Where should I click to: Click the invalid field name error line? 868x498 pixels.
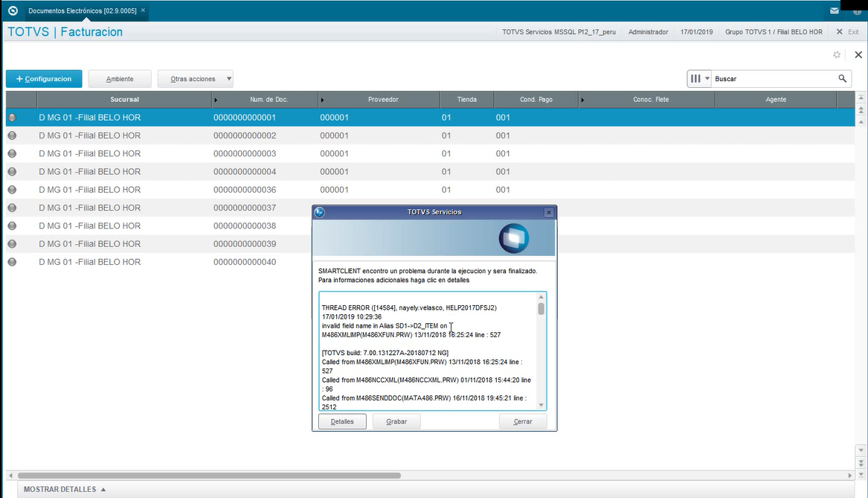385,326
